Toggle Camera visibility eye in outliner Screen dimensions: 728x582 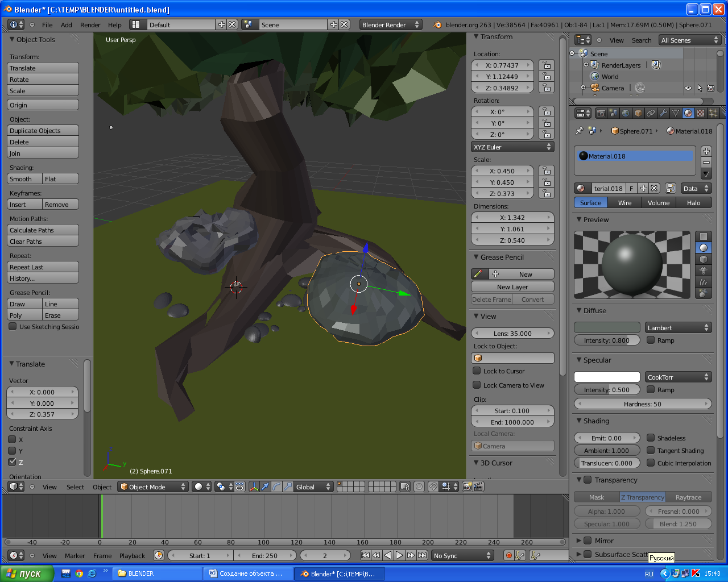688,88
